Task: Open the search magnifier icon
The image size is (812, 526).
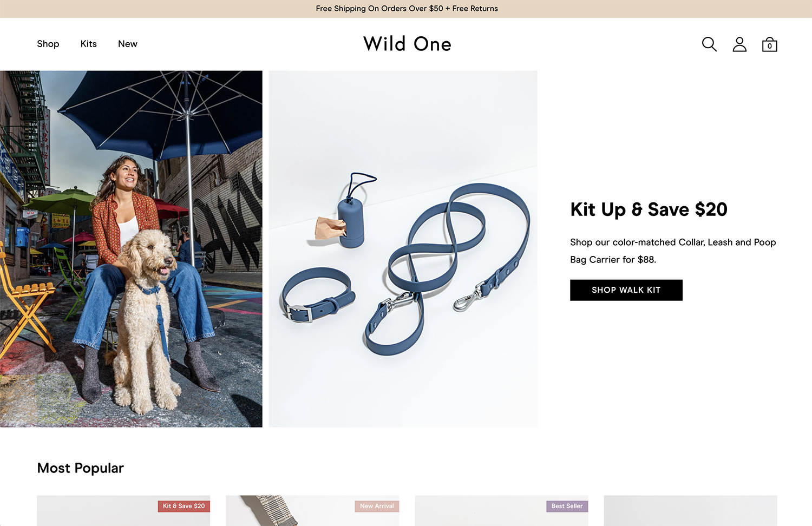Action: [x=709, y=44]
